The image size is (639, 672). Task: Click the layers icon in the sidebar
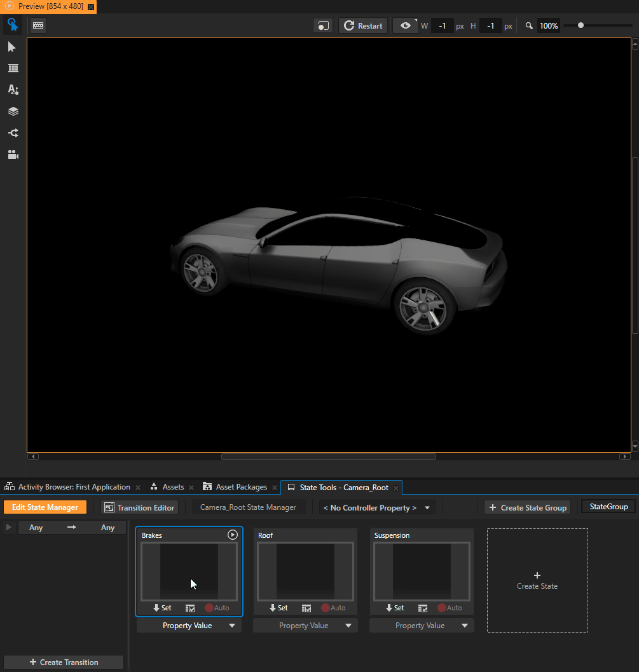pos(13,111)
